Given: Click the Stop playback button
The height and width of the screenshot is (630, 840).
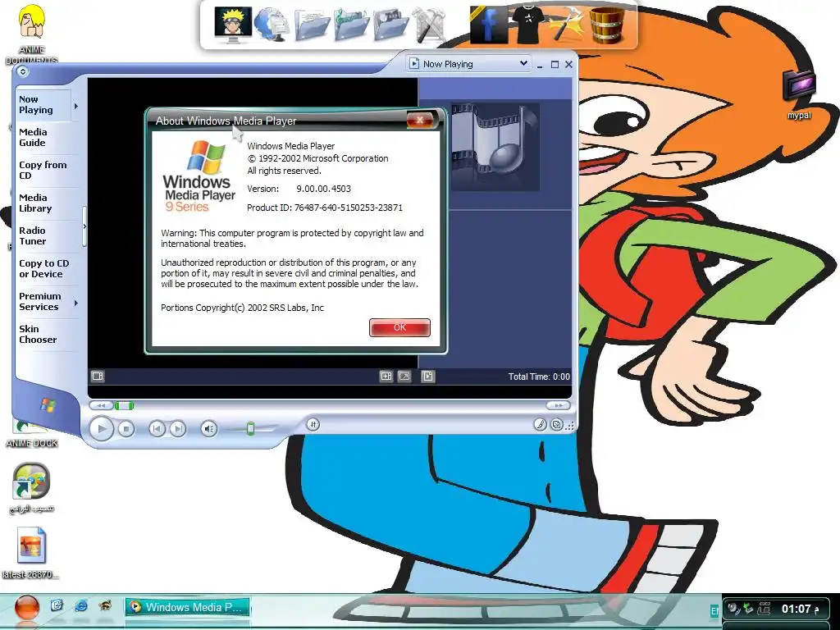Looking at the screenshot, I should (x=126, y=428).
